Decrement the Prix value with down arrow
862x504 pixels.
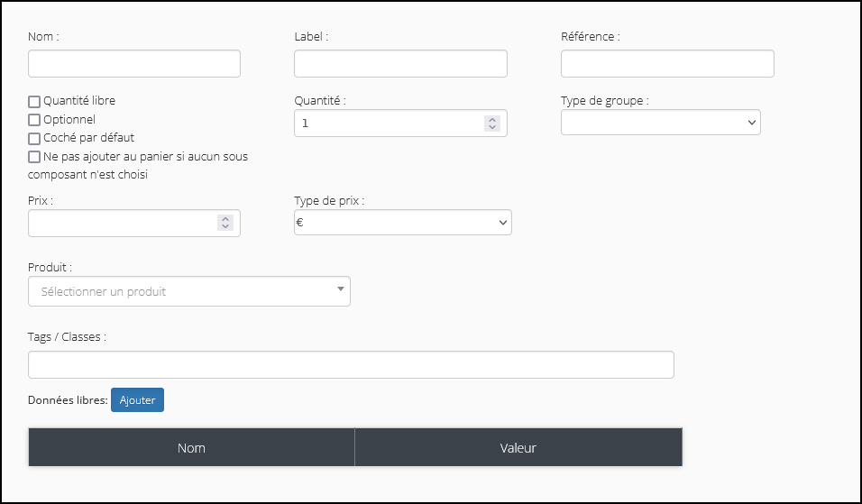[225, 226]
